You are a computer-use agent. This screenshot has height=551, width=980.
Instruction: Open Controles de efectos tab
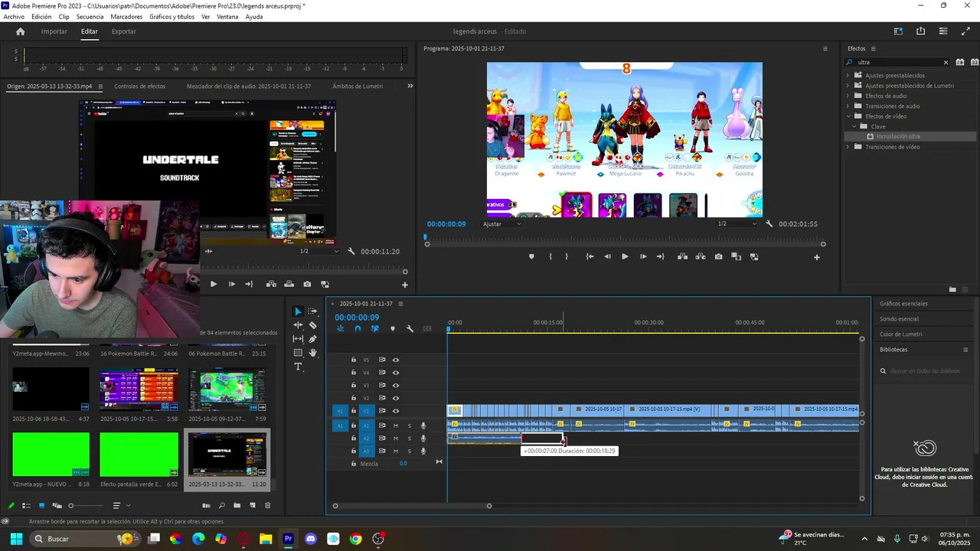[x=139, y=86]
